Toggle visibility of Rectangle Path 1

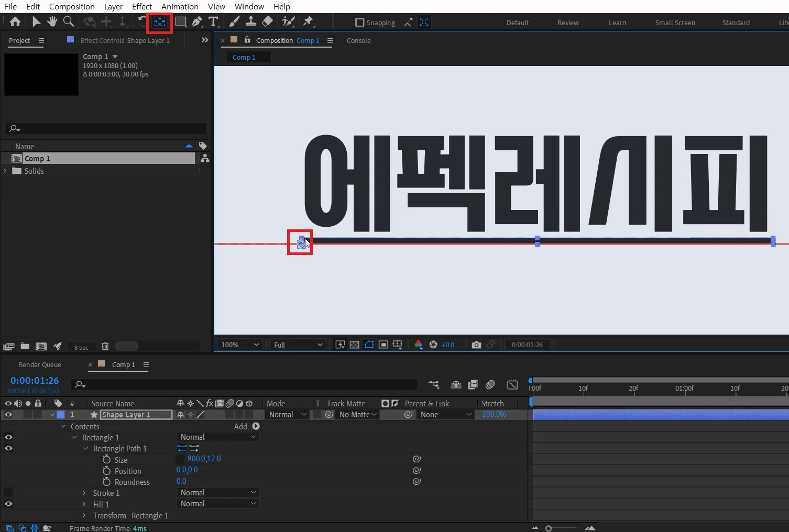tap(8, 448)
